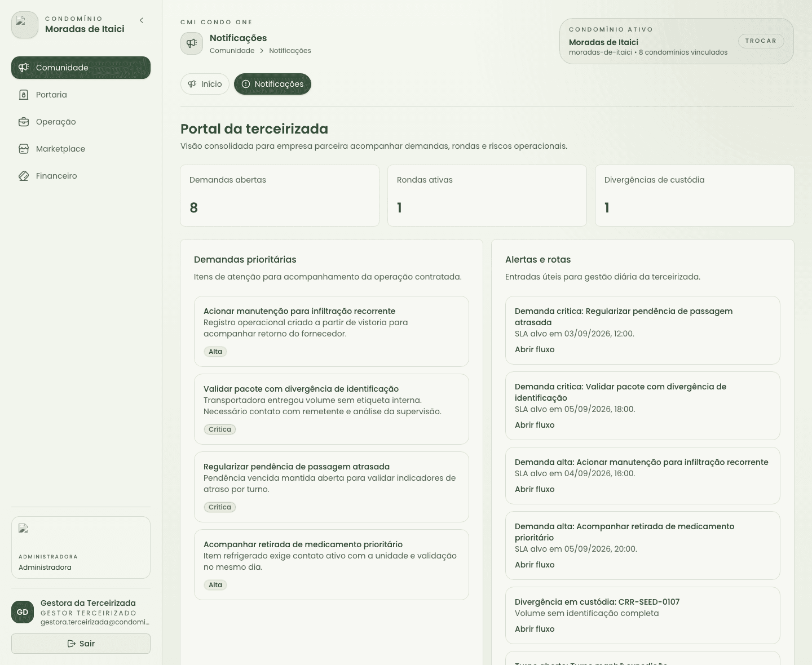Image resolution: width=812 pixels, height=665 pixels.
Task: Click the Sair logout button
Action: [x=81, y=644]
